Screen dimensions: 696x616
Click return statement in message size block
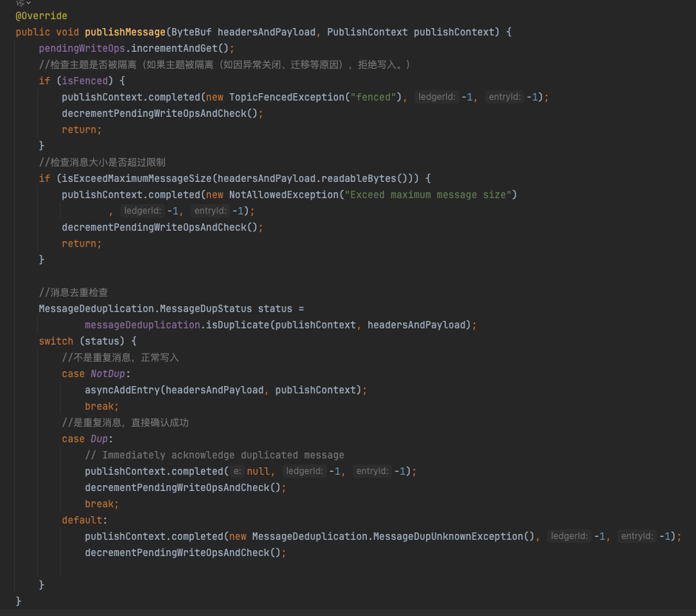(x=81, y=243)
